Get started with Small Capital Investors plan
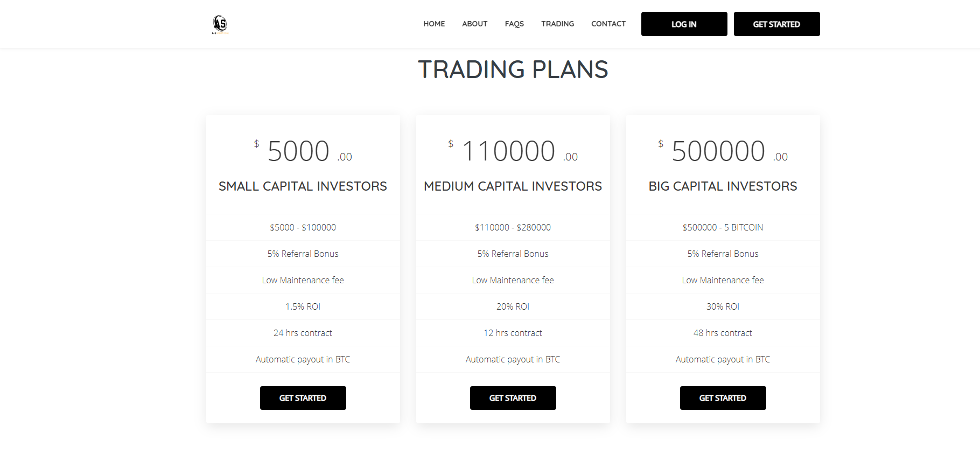Image resolution: width=980 pixels, height=468 pixels. tap(303, 398)
